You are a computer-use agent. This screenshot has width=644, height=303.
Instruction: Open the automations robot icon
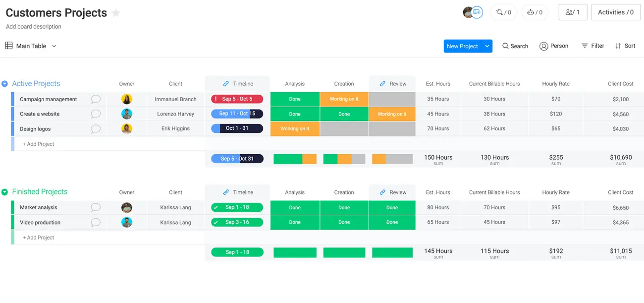tap(531, 12)
